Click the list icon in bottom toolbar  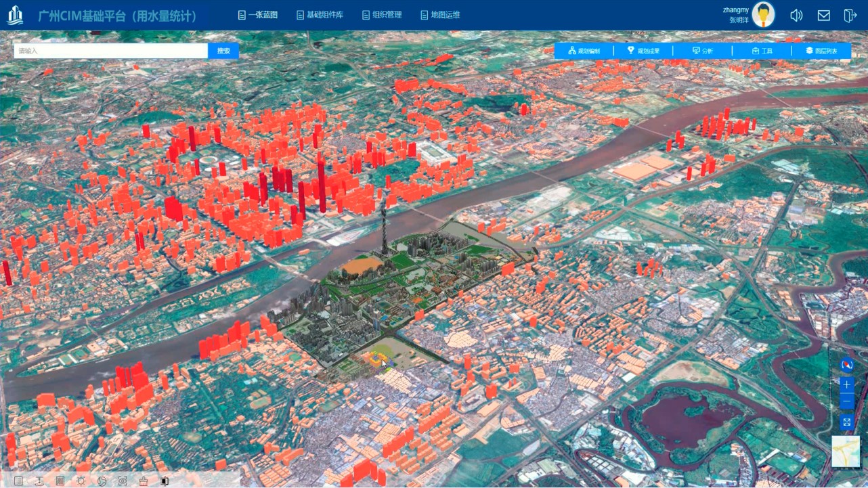19,481
